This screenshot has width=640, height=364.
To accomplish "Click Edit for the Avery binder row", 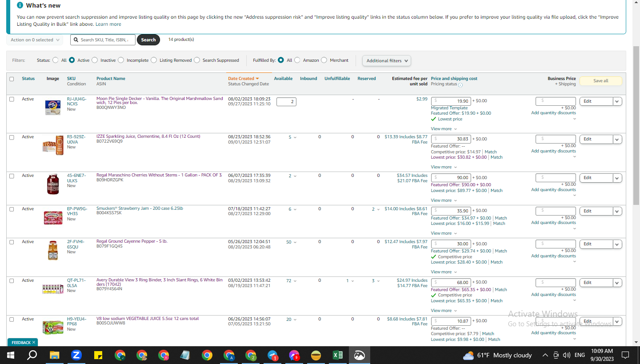I will [x=596, y=283].
